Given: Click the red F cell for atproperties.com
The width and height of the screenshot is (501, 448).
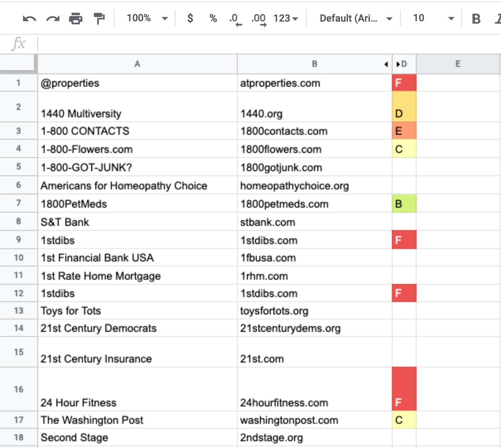Looking at the screenshot, I should point(404,83).
